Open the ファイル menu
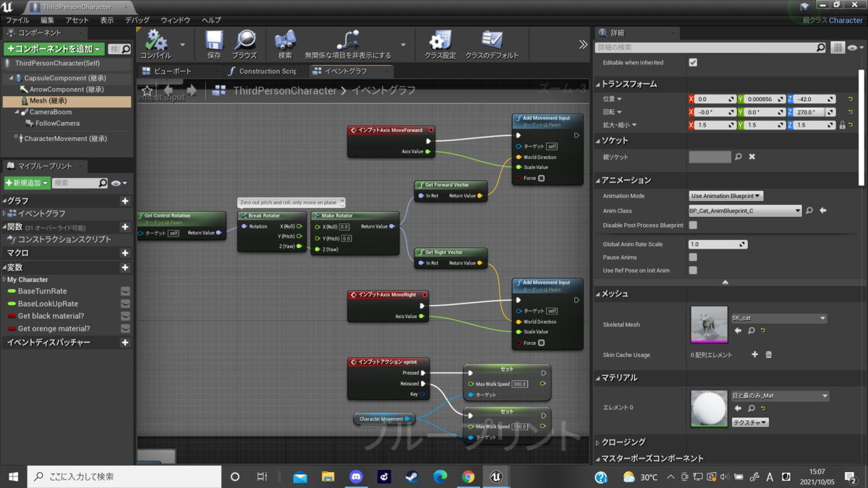Viewport: 868px width, 488px height. [x=17, y=20]
